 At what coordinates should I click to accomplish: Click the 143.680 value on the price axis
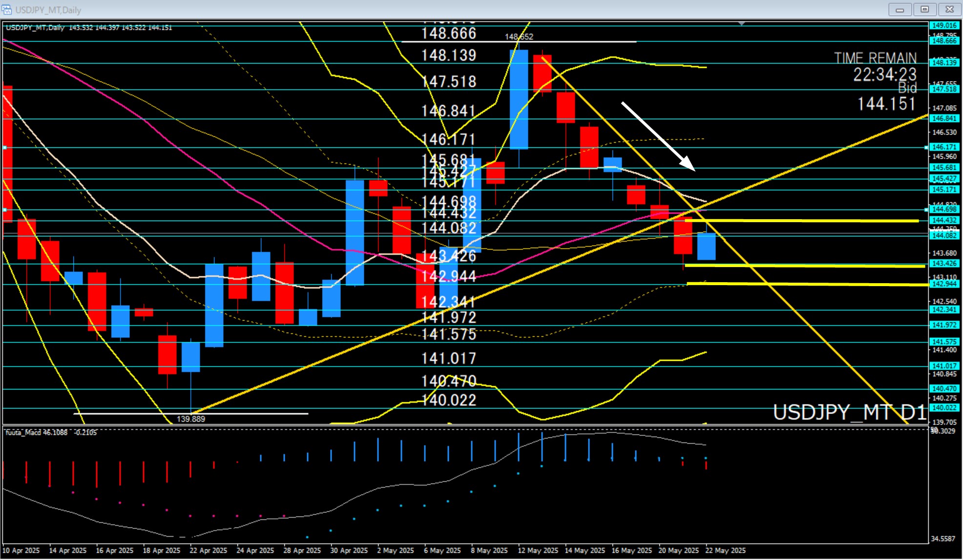pyautogui.click(x=944, y=253)
